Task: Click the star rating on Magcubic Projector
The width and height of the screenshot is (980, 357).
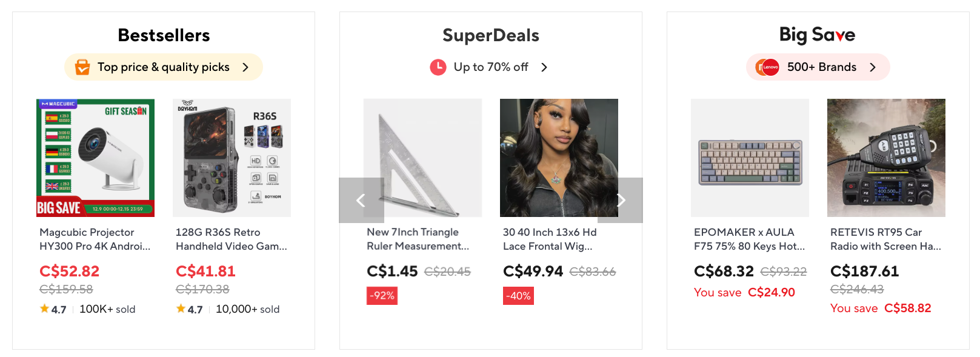Action: 53,309
